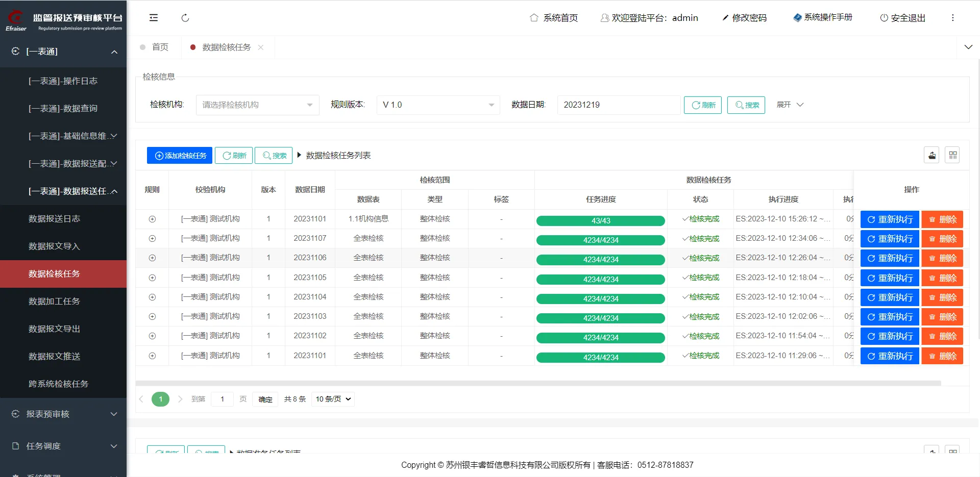Open the 检核机构 dropdown
980x477 pixels.
[x=257, y=105]
